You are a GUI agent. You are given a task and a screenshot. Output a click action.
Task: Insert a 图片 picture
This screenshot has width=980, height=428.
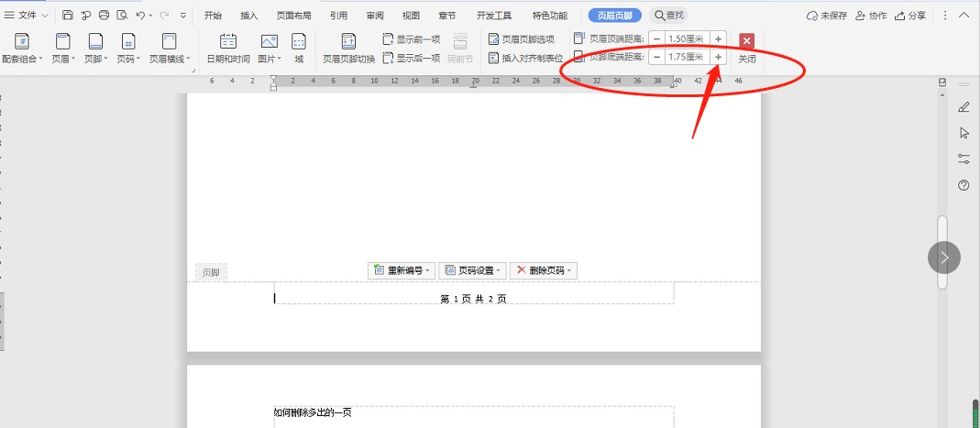coord(270,49)
